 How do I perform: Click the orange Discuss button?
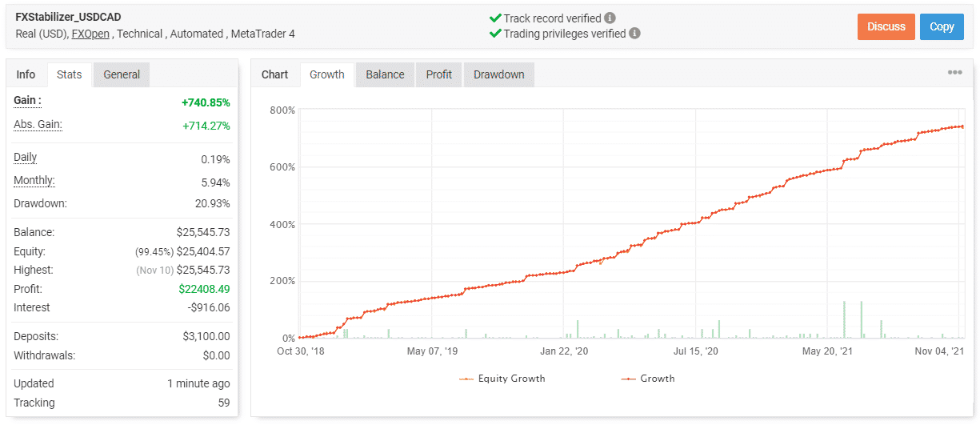pos(886,26)
